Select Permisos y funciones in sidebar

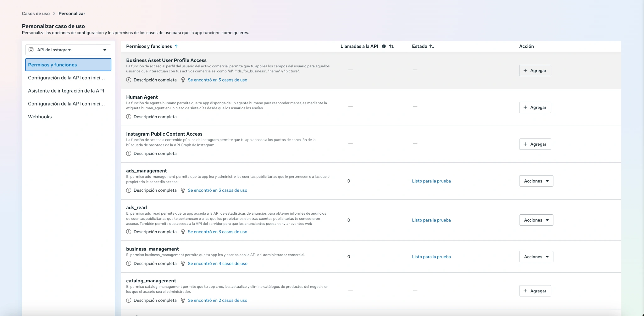point(68,65)
